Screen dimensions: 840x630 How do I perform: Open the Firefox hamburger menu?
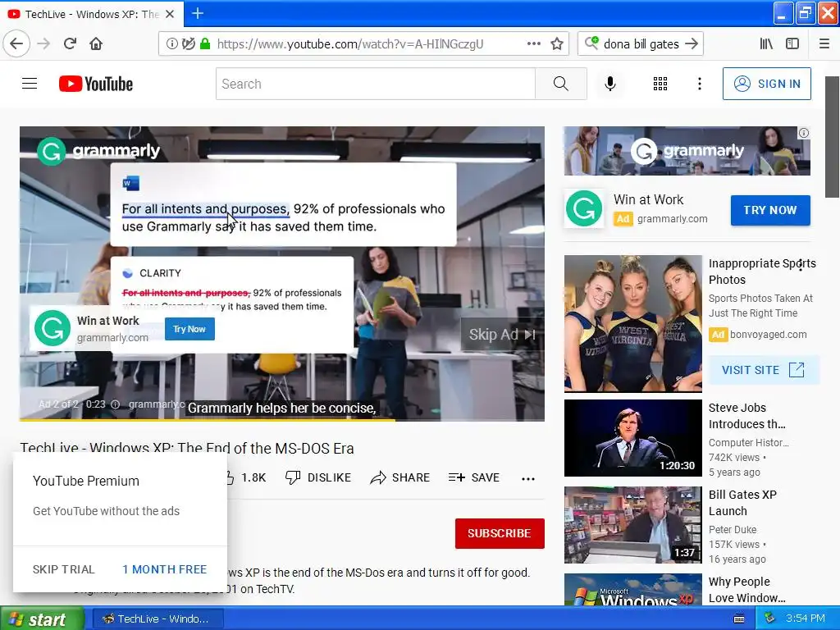click(x=824, y=43)
